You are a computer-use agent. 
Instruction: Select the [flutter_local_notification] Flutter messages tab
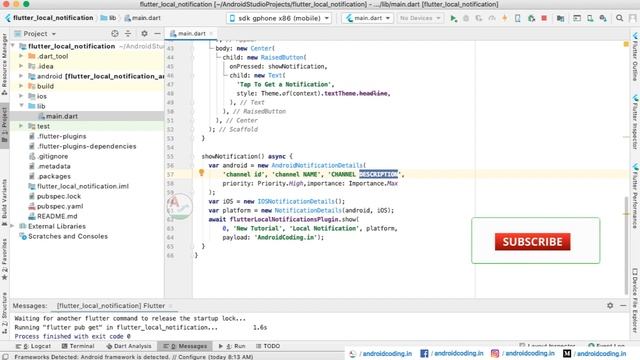coord(111,305)
